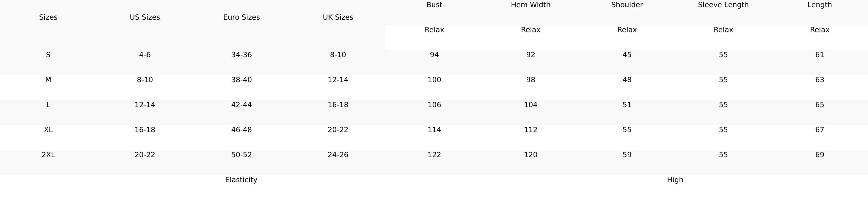This screenshot has width=868, height=200.
Task: Click the US Sizes column header
Action: [x=145, y=17]
